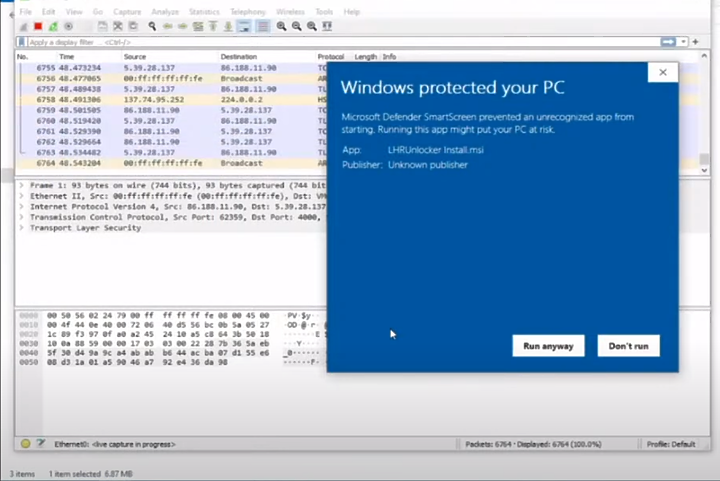This screenshot has height=481, width=720.
Task: Expand Transport Layer Security row
Action: tap(22, 228)
